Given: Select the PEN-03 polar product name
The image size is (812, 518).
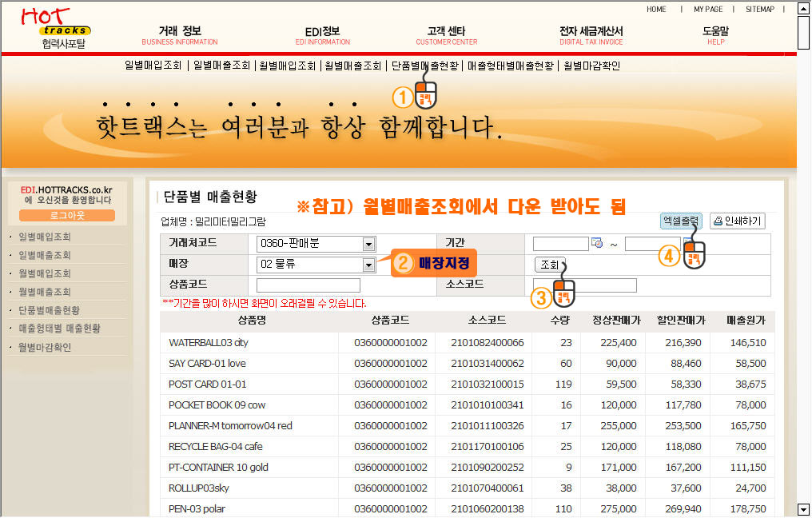Looking at the screenshot, I should click(197, 508).
